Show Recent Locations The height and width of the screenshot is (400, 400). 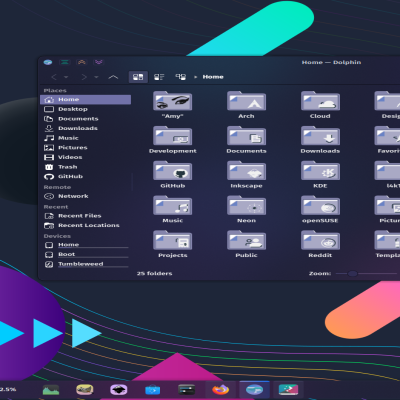pos(86,226)
